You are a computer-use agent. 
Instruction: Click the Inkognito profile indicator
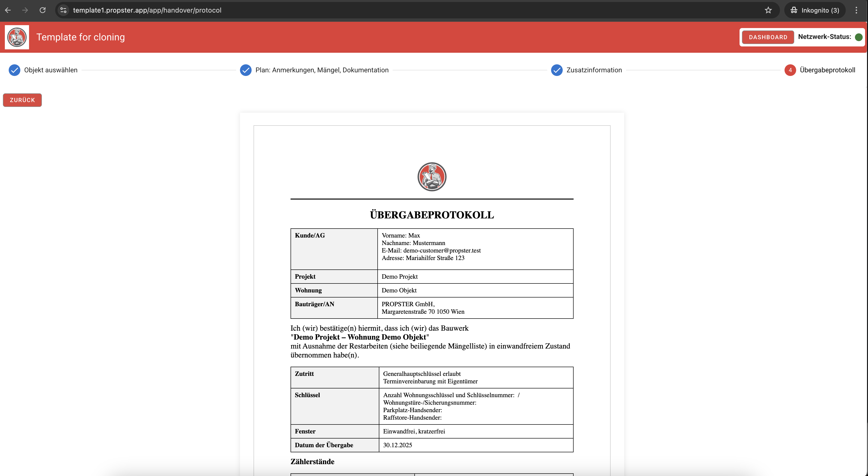click(815, 10)
